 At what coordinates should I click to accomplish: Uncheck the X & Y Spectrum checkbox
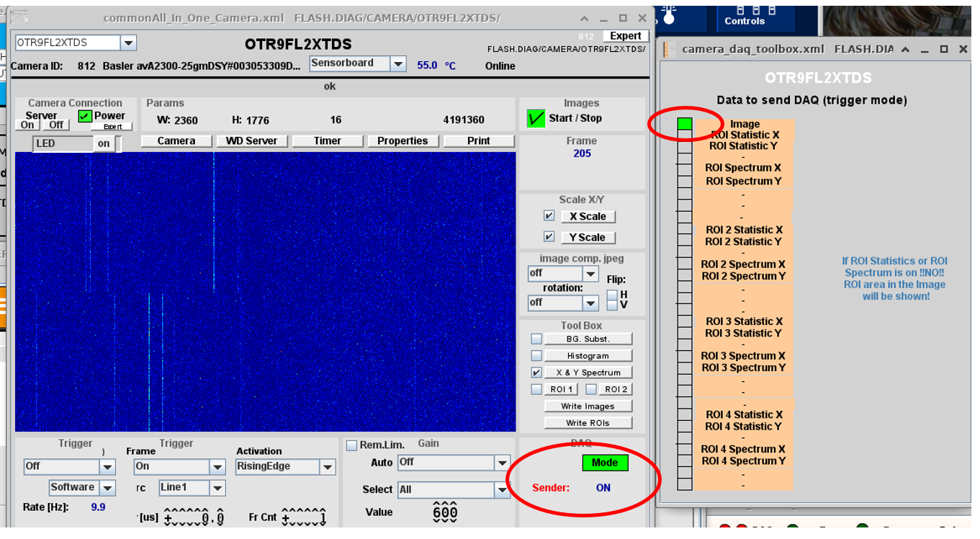coord(536,373)
